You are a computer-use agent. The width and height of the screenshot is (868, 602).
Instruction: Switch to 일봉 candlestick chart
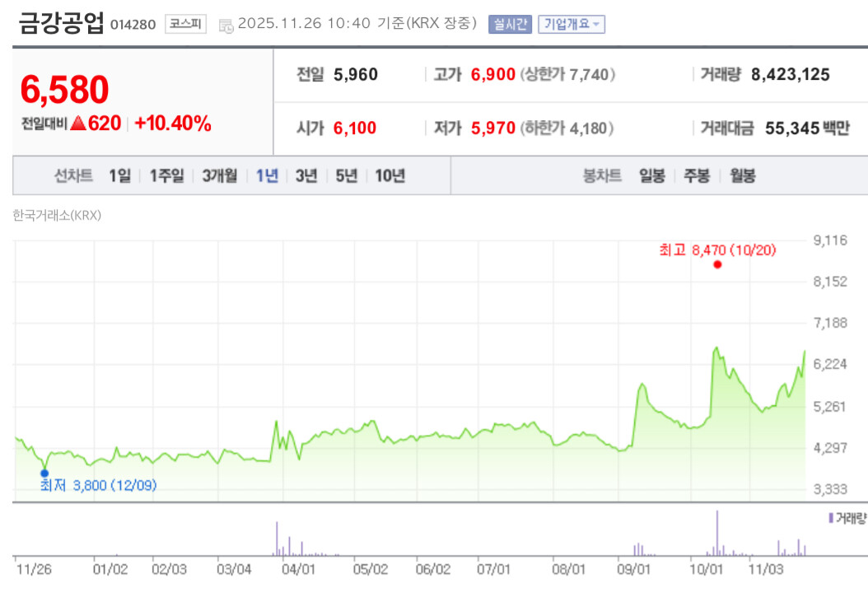(652, 176)
